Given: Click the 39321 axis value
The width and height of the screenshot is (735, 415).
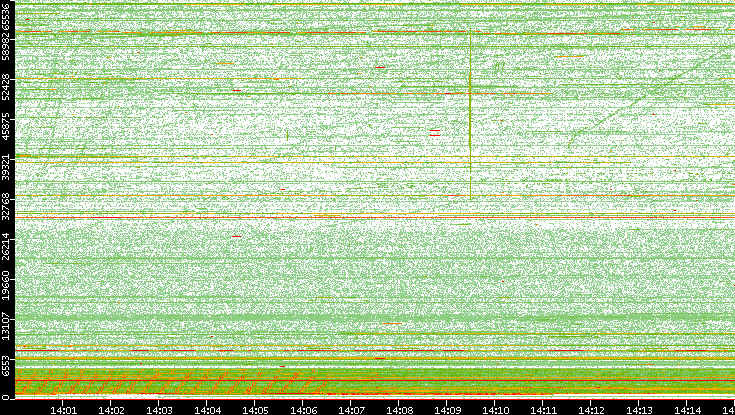Looking at the screenshot, I should (x=7, y=166).
